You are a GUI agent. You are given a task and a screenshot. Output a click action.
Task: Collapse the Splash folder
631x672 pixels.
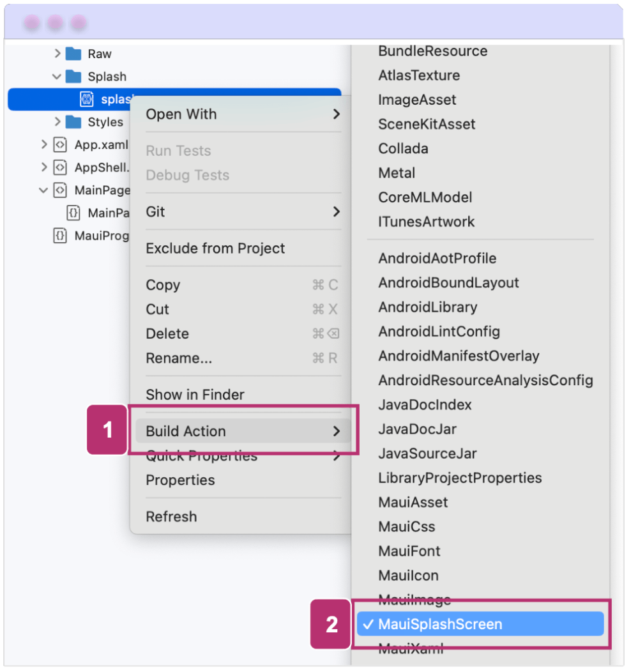[x=57, y=77]
